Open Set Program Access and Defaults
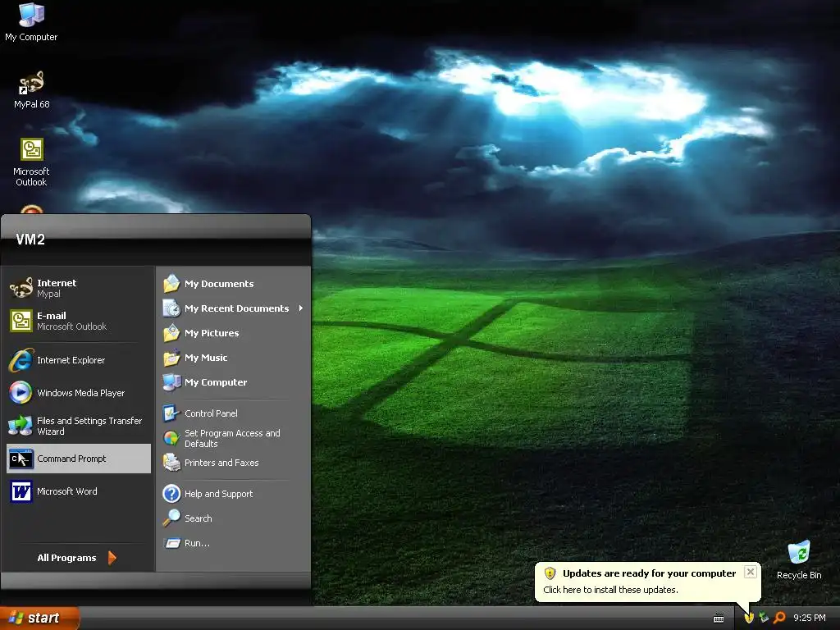Screen dimensions: 840x630 coord(234,438)
